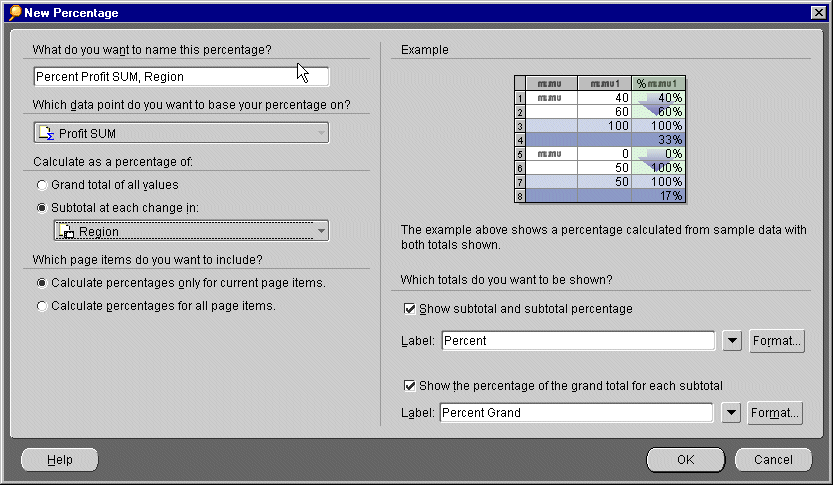
Task: Choose percentages for all page items
Action: click(41, 306)
